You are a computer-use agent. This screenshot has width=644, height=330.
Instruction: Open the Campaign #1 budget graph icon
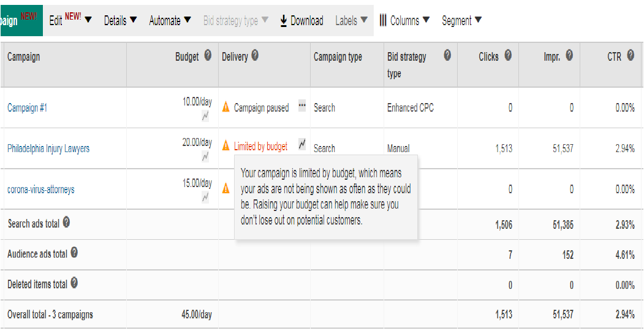(205, 117)
